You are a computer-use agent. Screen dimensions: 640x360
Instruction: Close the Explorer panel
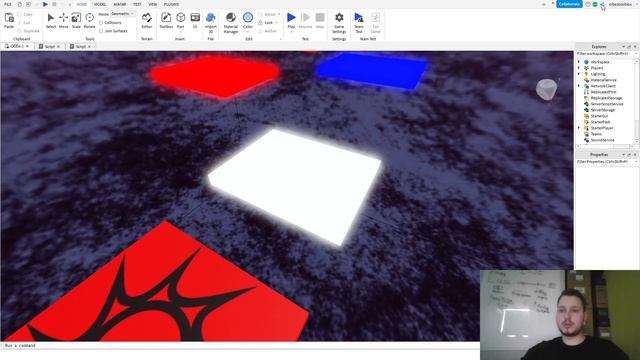[635, 47]
